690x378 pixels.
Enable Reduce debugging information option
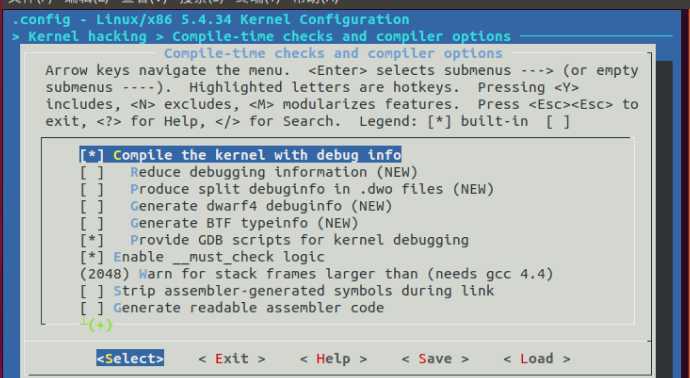pos(249,172)
